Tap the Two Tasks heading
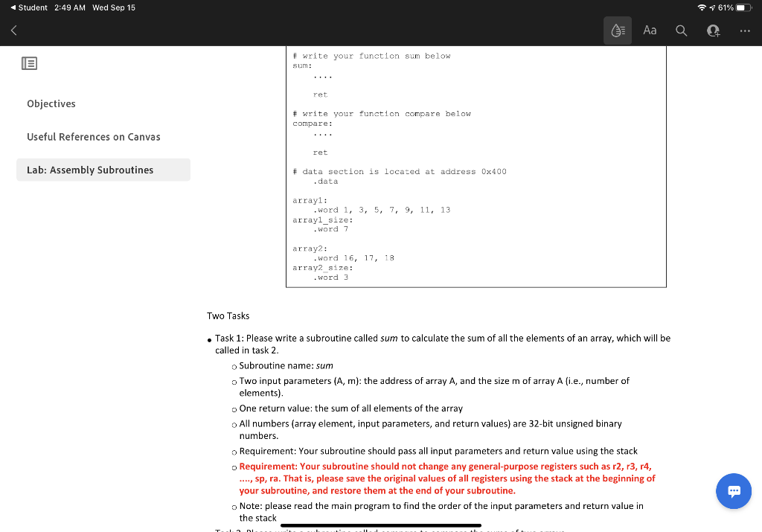 [x=228, y=315]
